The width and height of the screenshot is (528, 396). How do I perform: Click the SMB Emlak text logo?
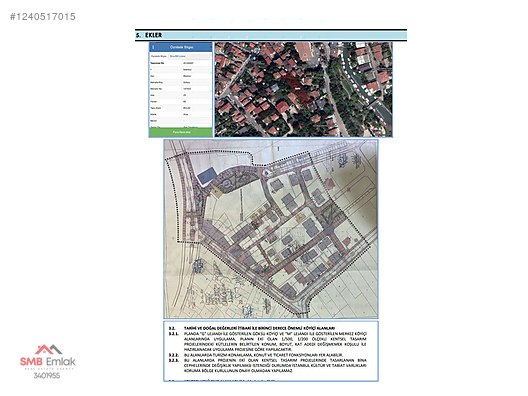click(x=48, y=362)
